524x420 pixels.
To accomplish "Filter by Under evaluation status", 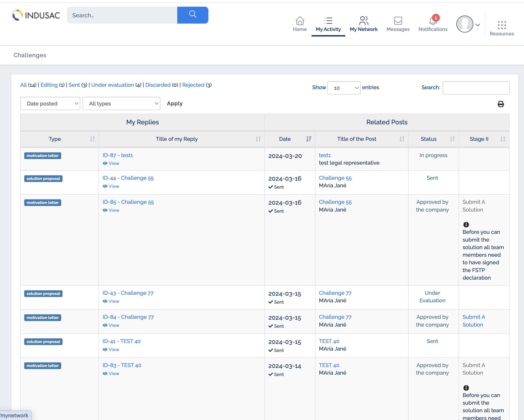I will click(x=113, y=85).
